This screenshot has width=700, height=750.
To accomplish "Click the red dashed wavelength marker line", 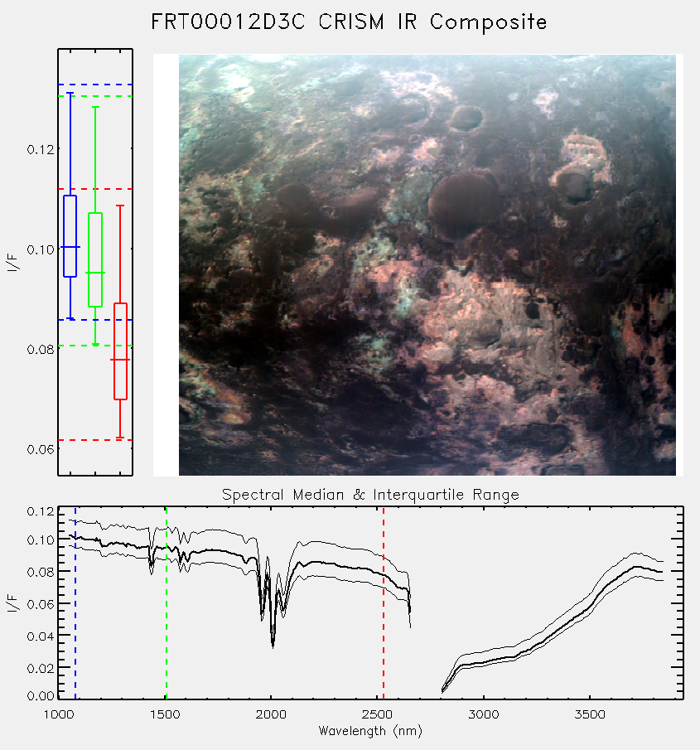I will point(384,602).
